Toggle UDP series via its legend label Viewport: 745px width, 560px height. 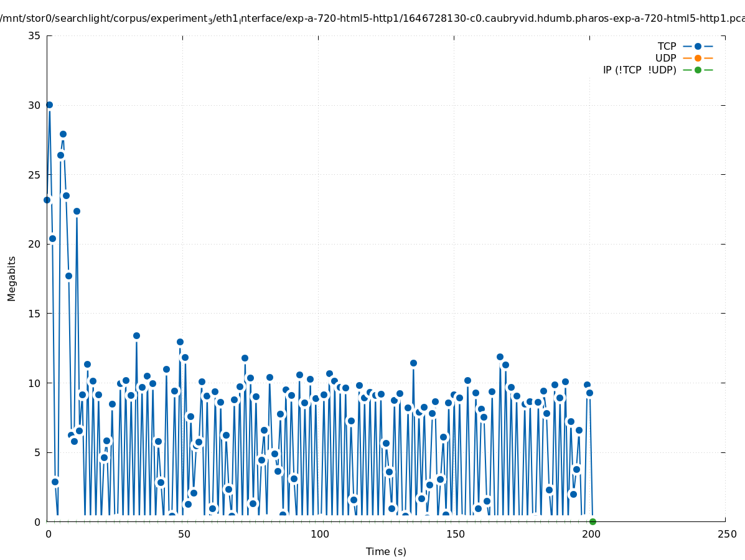click(665, 58)
